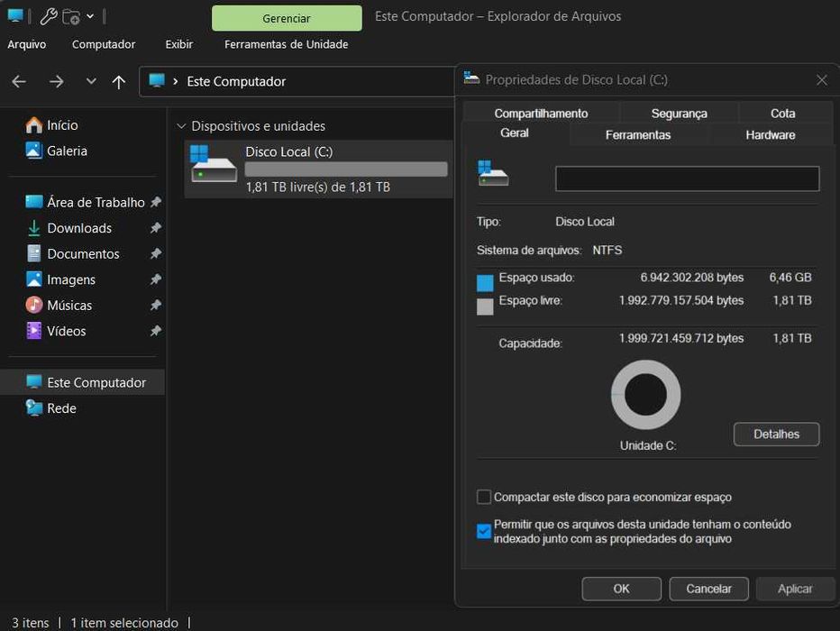This screenshot has height=631, width=840.
Task: Click the Disco Local (C:) usage bar
Action: coord(346,169)
